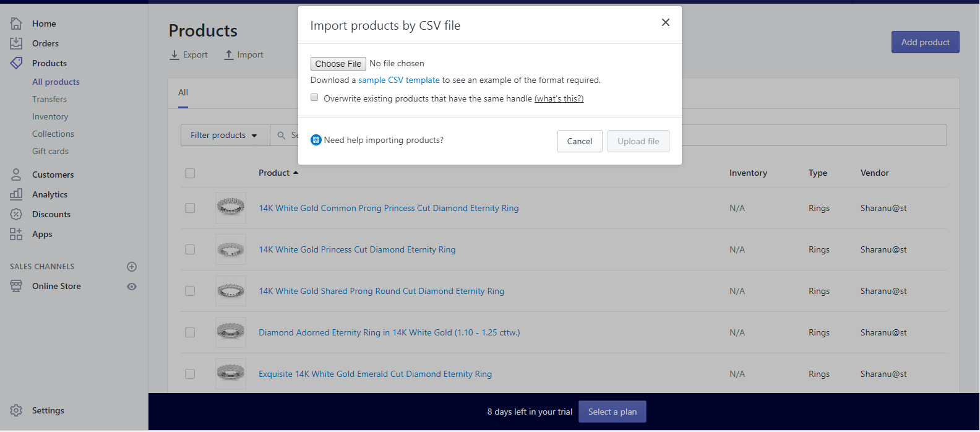Viewport: 980px width, 432px height.
Task: Go to Inventory in the sidebar
Action: tap(50, 116)
